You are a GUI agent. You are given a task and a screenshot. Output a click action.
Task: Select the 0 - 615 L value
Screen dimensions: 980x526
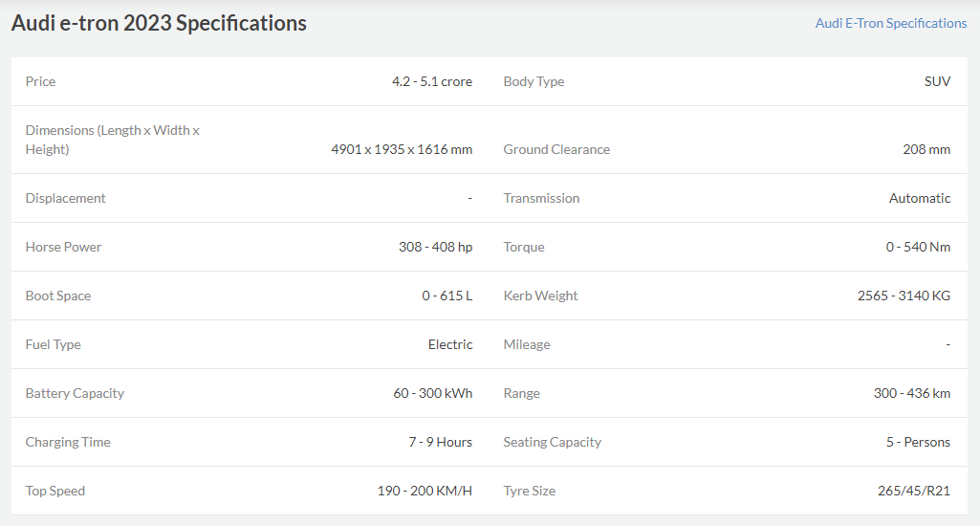tap(446, 296)
